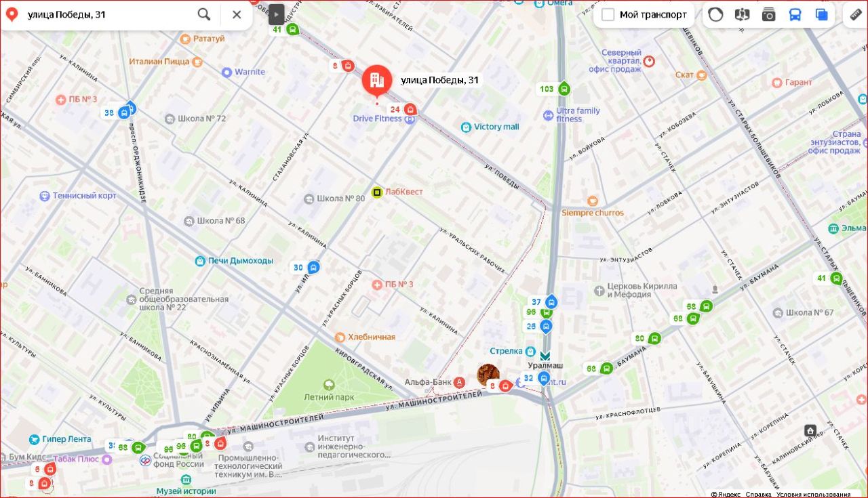Enable the Мой транспорт checkbox

click(x=608, y=15)
